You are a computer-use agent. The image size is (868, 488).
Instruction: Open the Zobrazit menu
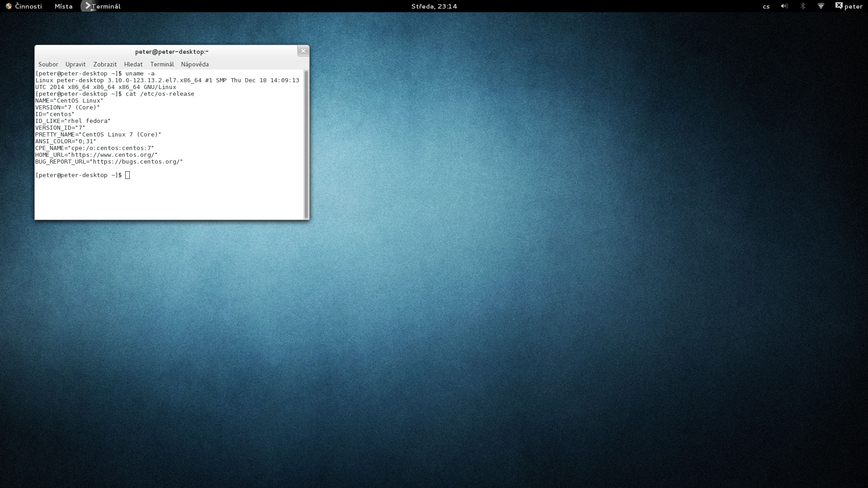coord(105,64)
